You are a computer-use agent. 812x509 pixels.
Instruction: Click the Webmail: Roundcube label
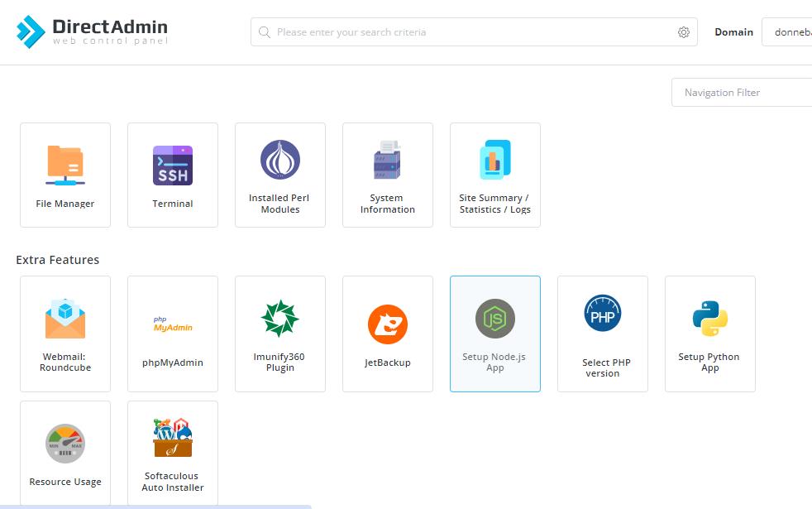(x=65, y=362)
